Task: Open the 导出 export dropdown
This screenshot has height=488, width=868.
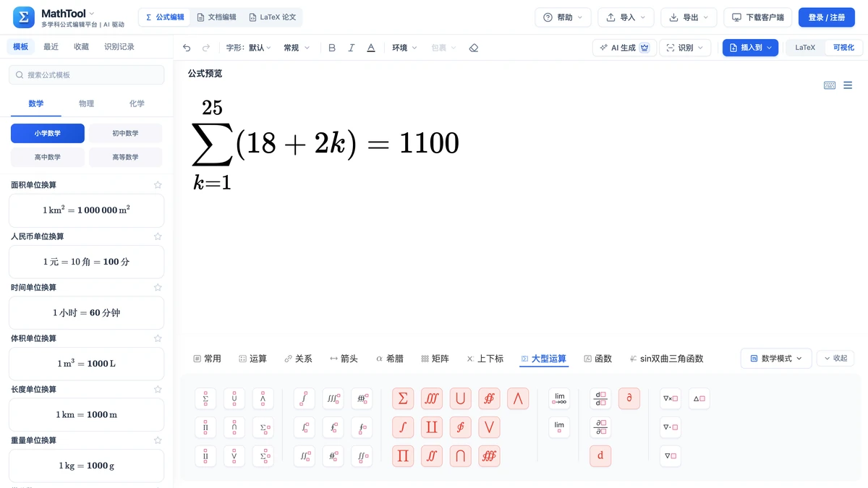Action: [x=689, y=17]
